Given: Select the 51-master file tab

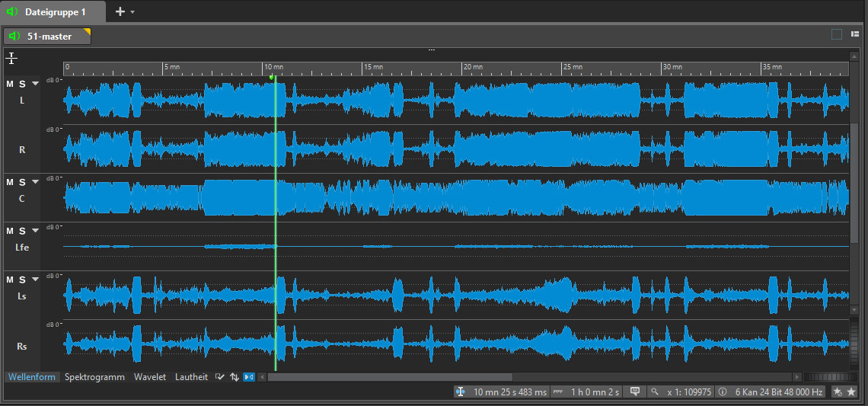Looking at the screenshot, I should (48, 36).
